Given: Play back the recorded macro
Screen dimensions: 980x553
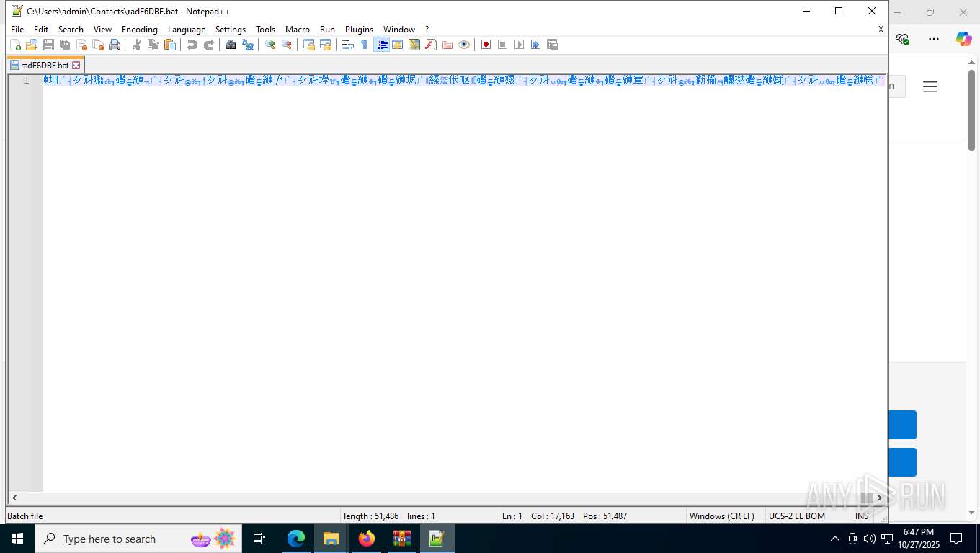Looking at the screenshot, I should coord(520,45).
